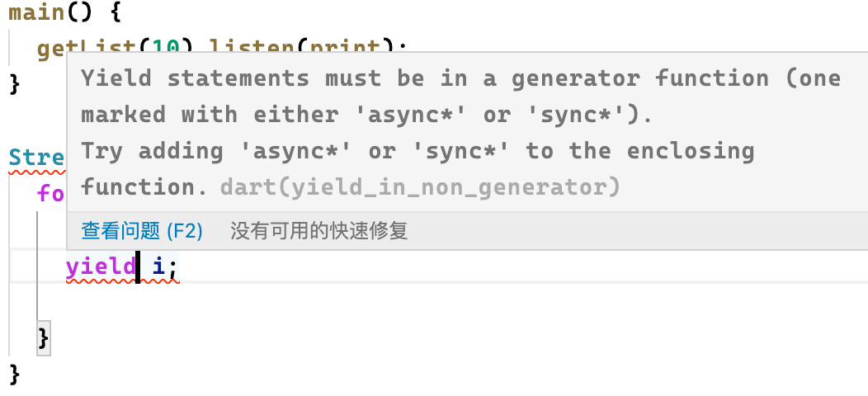Click the final closing brace of function
Image resolution: width=868 pixels, height=396 pixels.
15,375
